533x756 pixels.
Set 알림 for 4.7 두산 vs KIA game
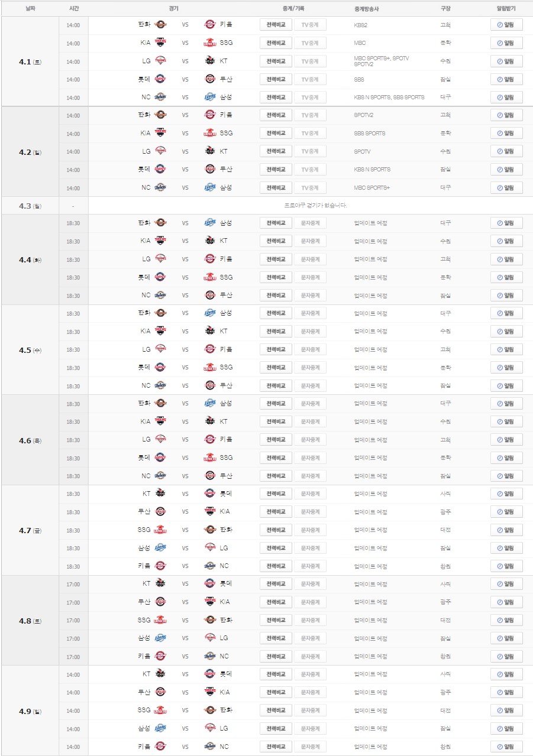coord(506,511)
